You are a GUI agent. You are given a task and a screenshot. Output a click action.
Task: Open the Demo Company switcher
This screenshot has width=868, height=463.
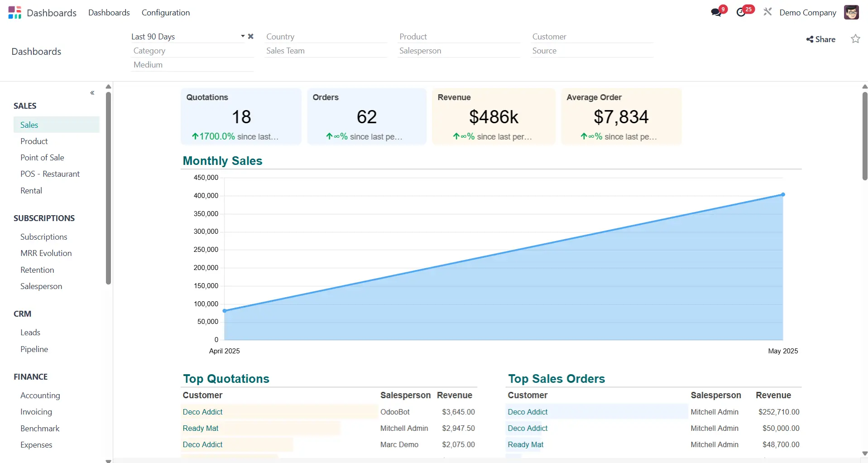[x=807, y=13]
